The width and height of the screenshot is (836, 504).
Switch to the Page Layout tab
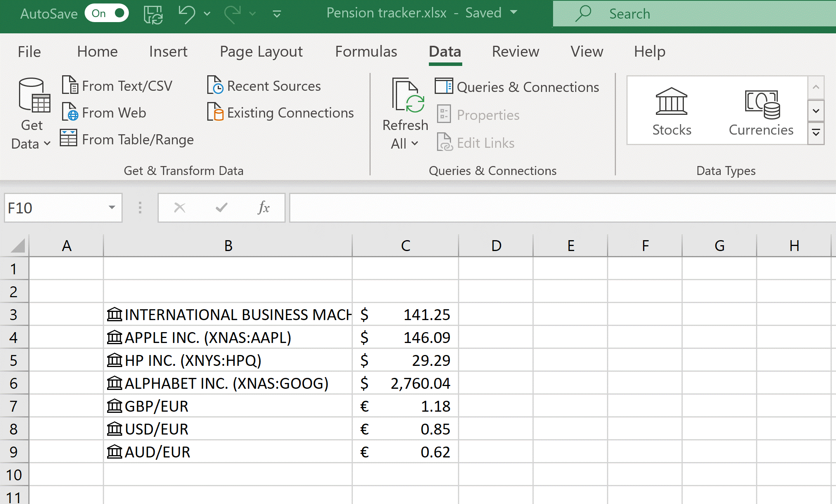261,52
